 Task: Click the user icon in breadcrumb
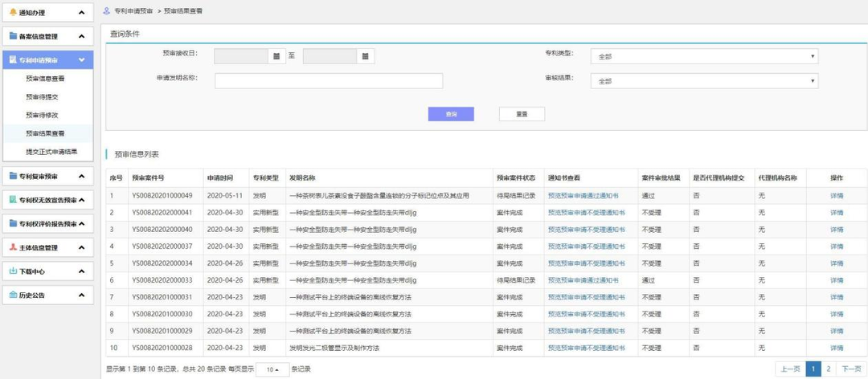coord(108,12)
